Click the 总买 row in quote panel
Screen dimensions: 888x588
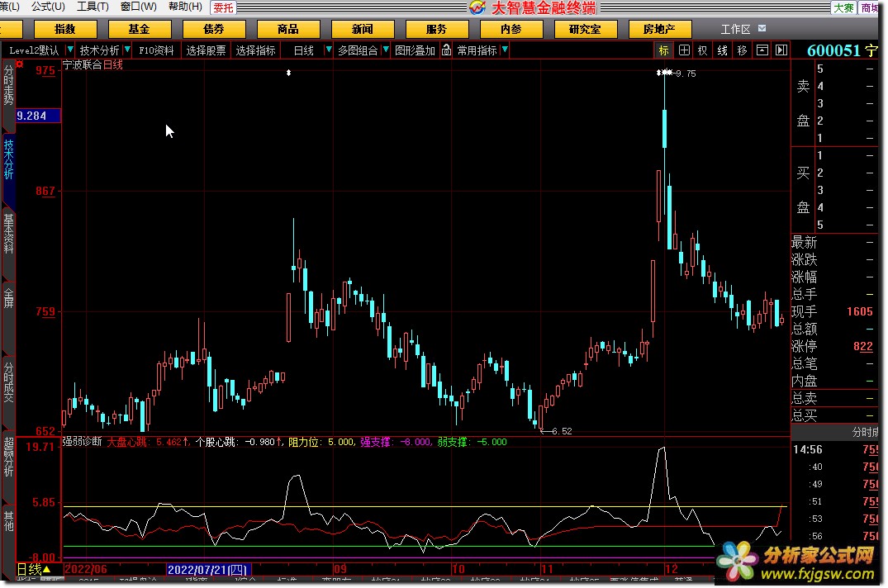833,416
